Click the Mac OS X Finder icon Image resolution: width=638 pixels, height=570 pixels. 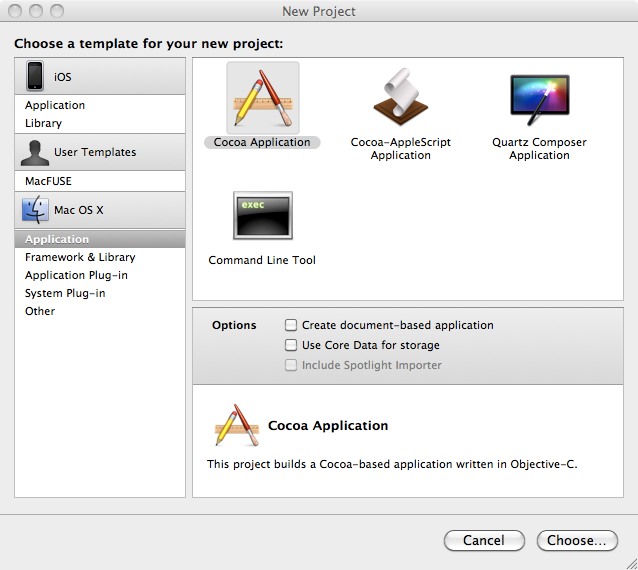tap(36, 210)
